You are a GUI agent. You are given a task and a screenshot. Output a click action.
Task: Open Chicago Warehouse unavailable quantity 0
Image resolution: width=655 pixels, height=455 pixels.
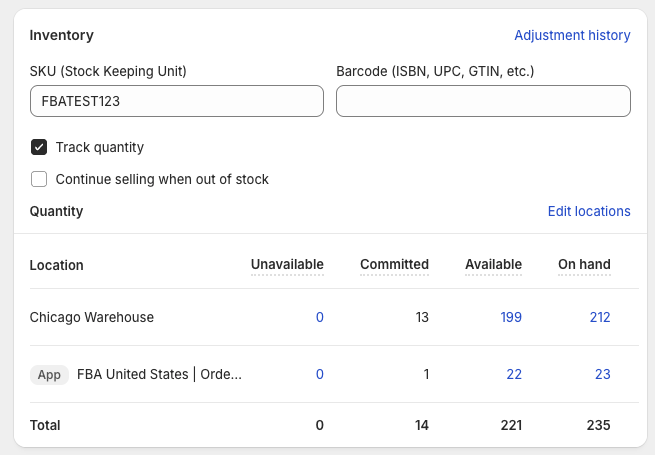(x=320, y=318)
